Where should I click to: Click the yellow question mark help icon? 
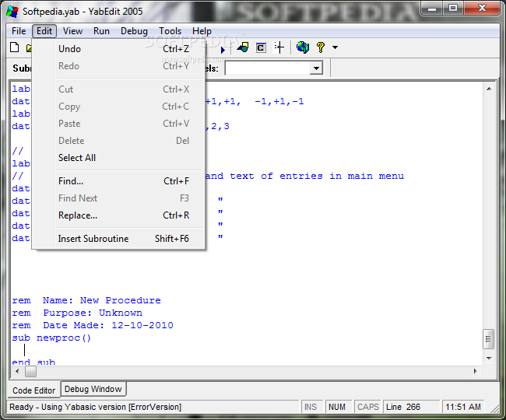(x=321, y=47)
